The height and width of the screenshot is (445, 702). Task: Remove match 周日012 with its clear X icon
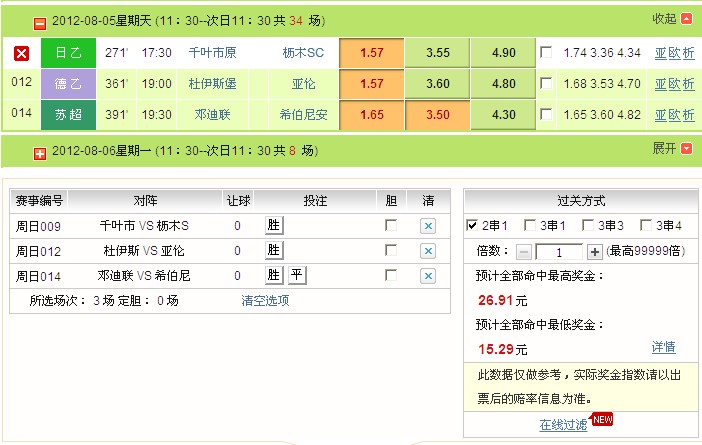click(428, 251)
